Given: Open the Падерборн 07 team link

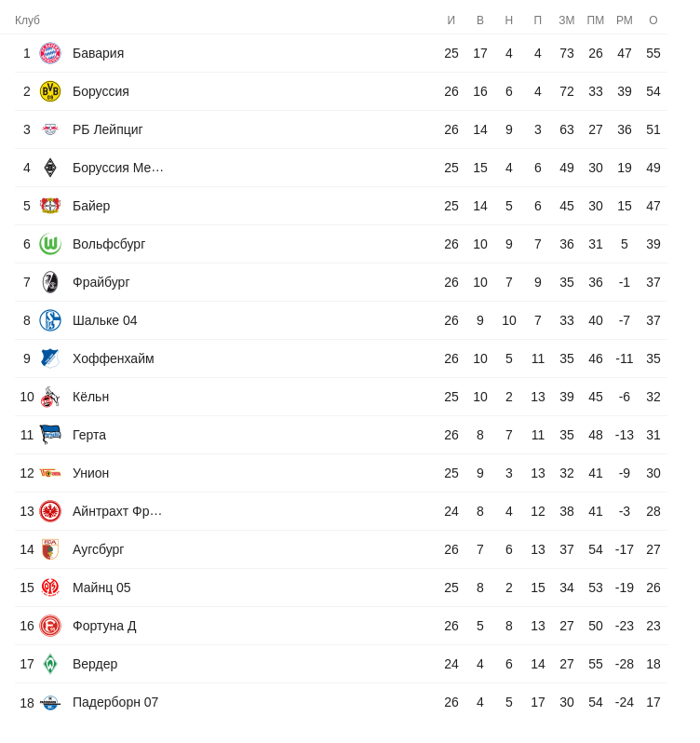Looking at the screenshot, I should [115, 702].
